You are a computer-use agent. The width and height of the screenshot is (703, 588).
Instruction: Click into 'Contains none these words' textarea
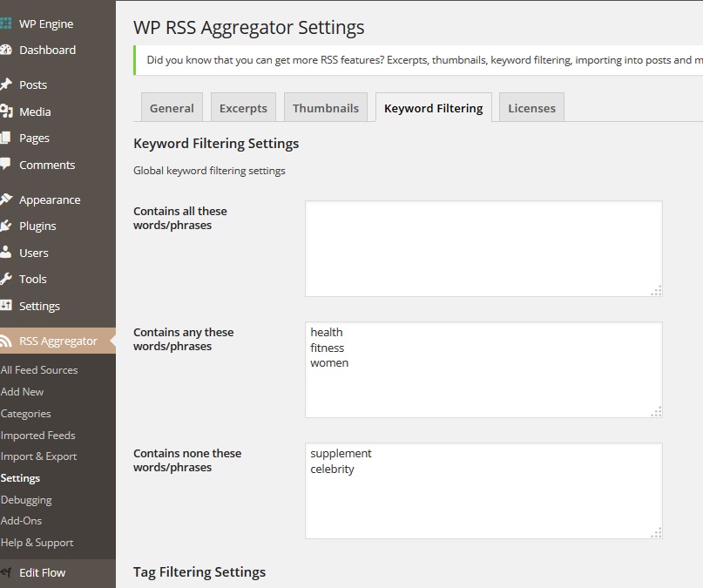pos(483,490)
